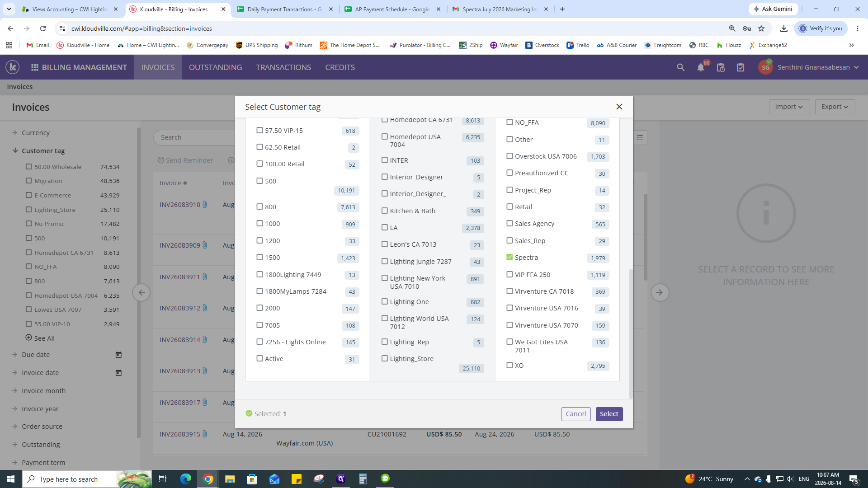The width and height of the screenshot is (868, 488).
Task: Click Send Reminder button
Action: pyautogui.click(x=185, y=160)
